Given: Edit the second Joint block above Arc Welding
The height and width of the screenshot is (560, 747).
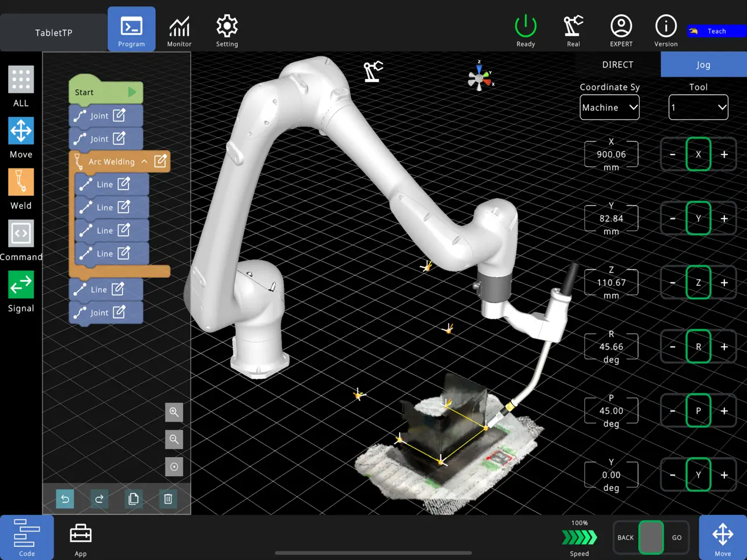Looking at the screenshot, I should point(119,138).
